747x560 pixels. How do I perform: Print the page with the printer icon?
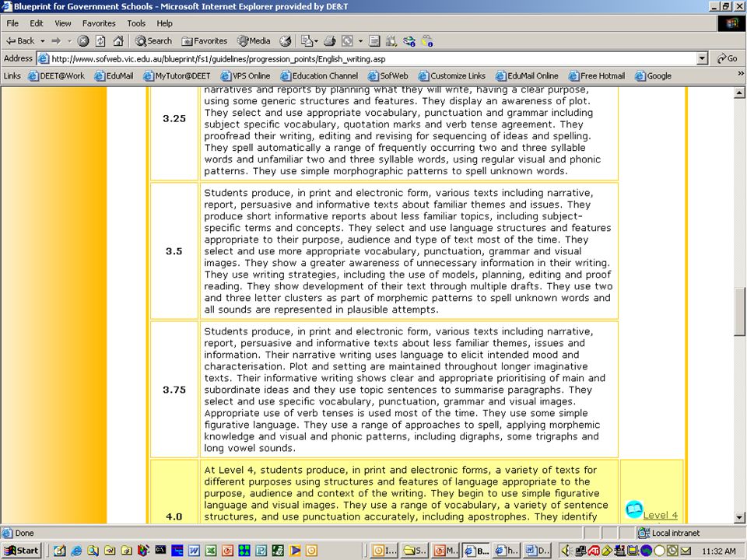[x=330, y=41]
